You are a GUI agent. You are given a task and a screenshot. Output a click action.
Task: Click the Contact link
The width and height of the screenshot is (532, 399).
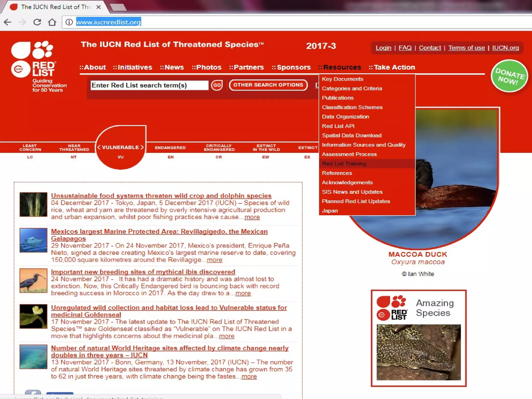430,48
